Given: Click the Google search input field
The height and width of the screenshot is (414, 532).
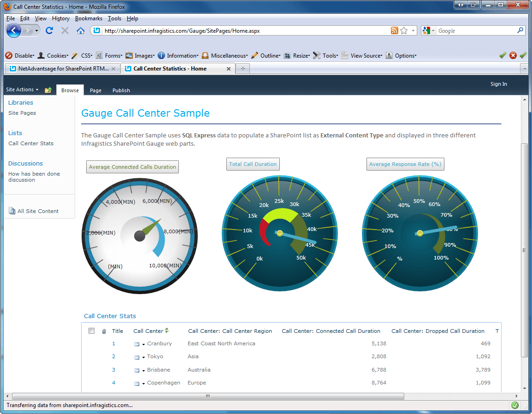Looking at the screenshot, I should pos(476,30).
